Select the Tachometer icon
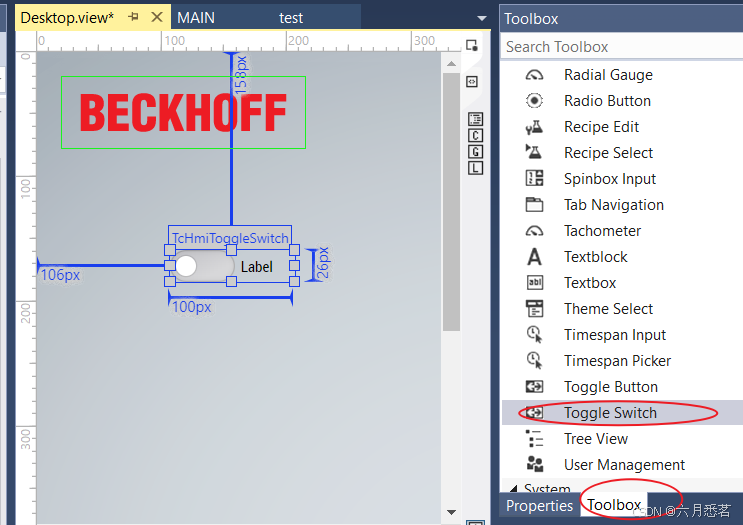The height and width of the screenshot is (525, 743). point(535,231)
